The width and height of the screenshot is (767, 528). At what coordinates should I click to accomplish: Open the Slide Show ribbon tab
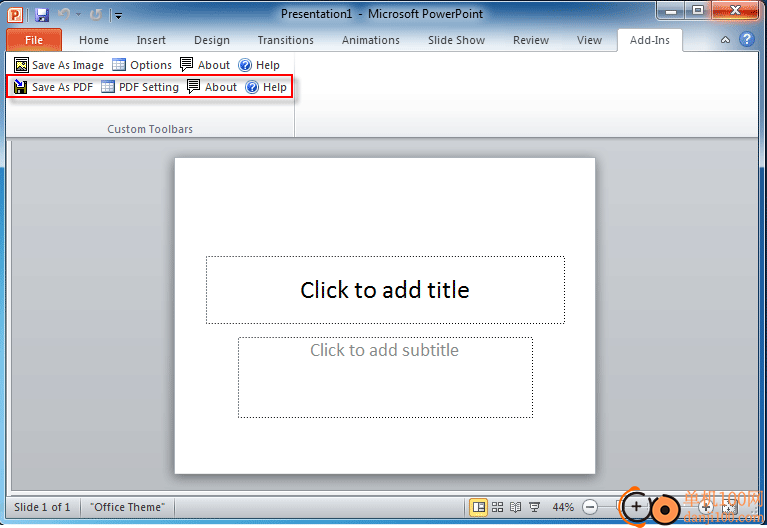pos(456,40)
